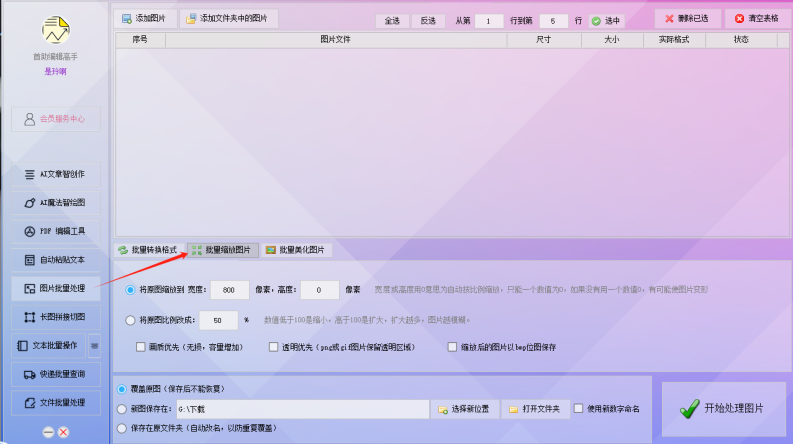The image size is (793, 444).
Task: Click the 首助编辑高手 app logo icon
Action: click(56, 30)
